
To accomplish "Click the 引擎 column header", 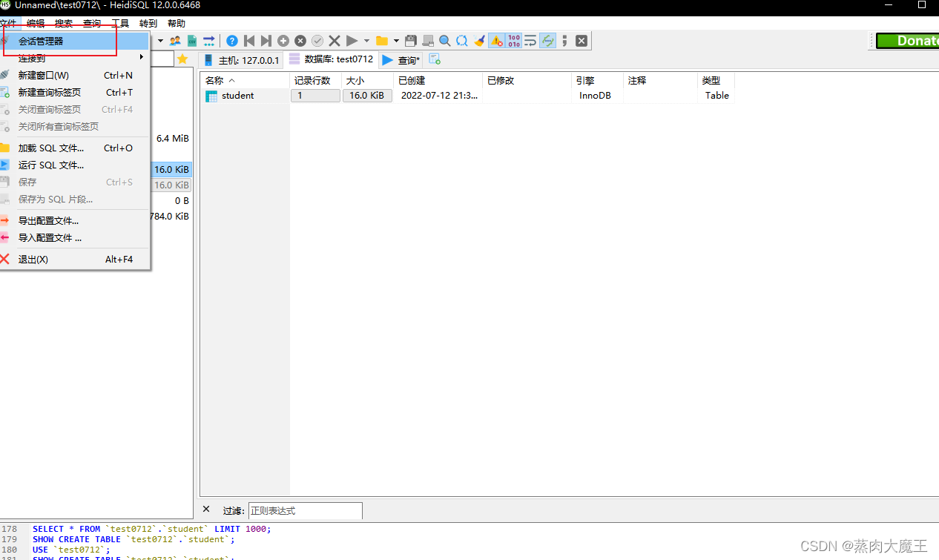I will click(597, 80).
